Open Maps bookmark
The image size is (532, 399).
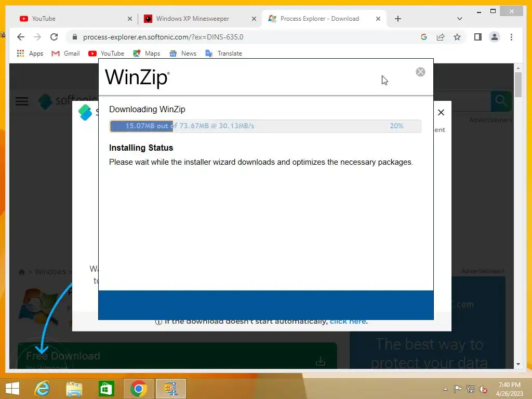click(x=147, y=54)
